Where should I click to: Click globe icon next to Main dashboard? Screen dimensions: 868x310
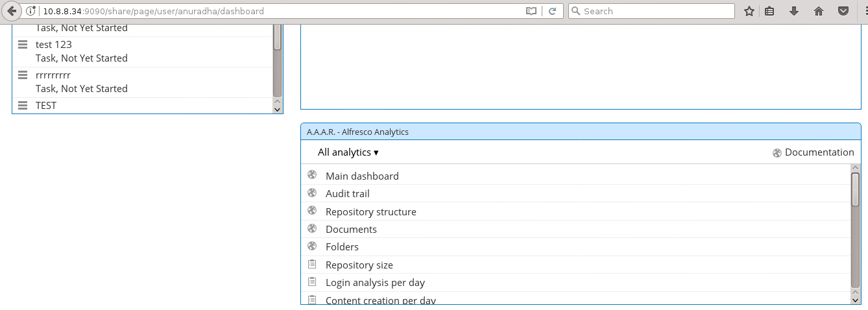click(x=312, y=175)
